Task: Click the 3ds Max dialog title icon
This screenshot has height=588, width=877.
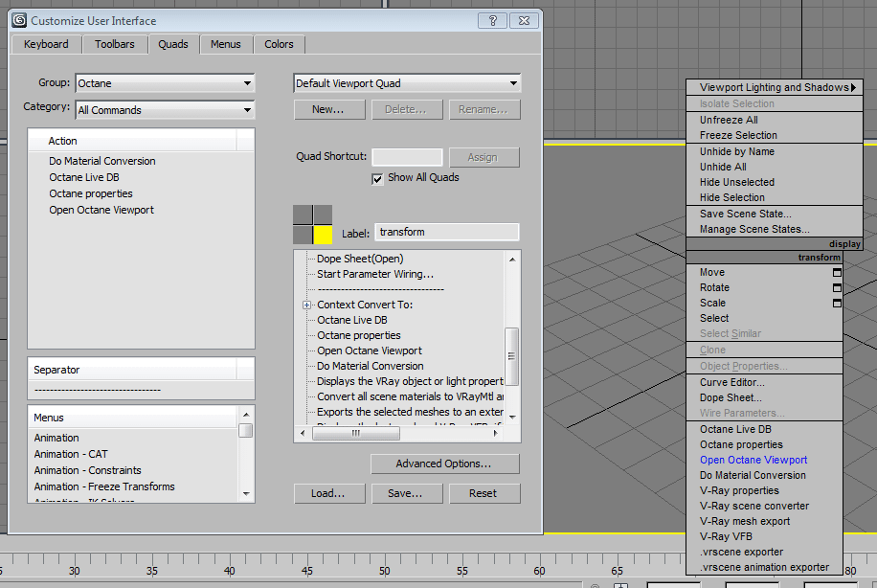Action: (x=19, y=21)
